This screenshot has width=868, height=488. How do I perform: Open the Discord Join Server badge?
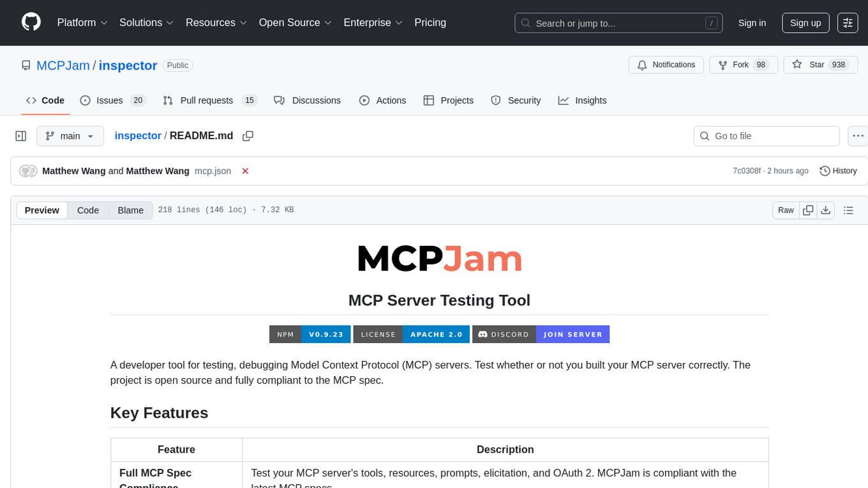click(x=541, y=334)
